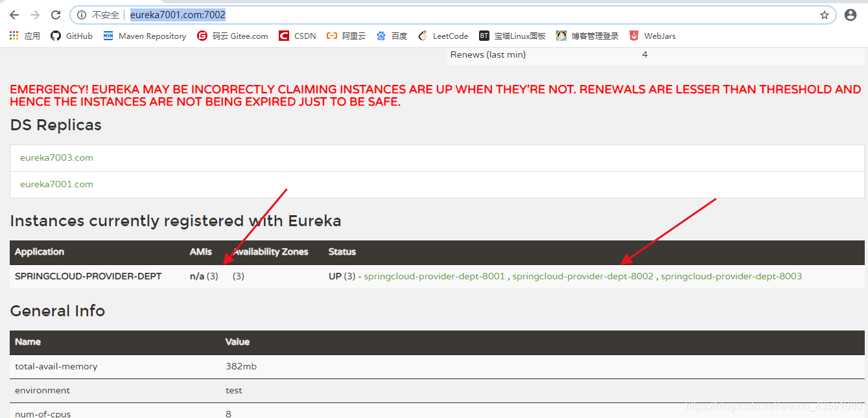The width and height of the screenshot is (868, 418).
Task: Open the eureka7003.com replica link
Action: click(x=56, y=157)
